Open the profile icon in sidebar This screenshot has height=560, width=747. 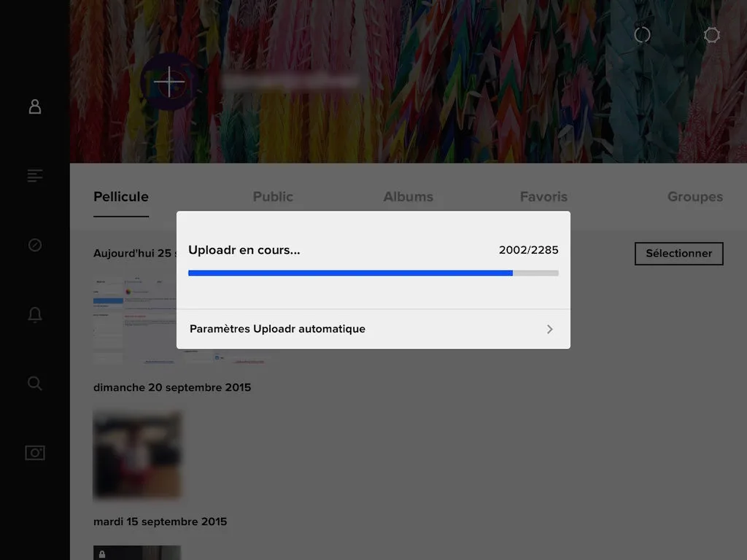[35, 106]
